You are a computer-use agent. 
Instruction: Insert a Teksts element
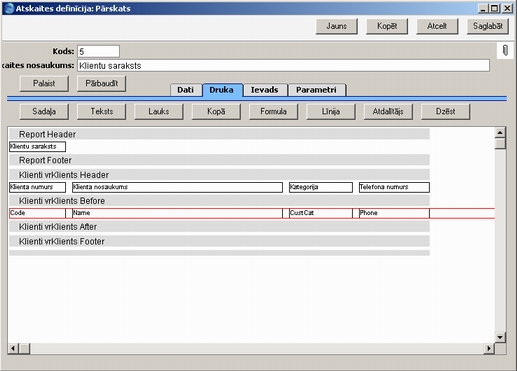coord(102,111)
